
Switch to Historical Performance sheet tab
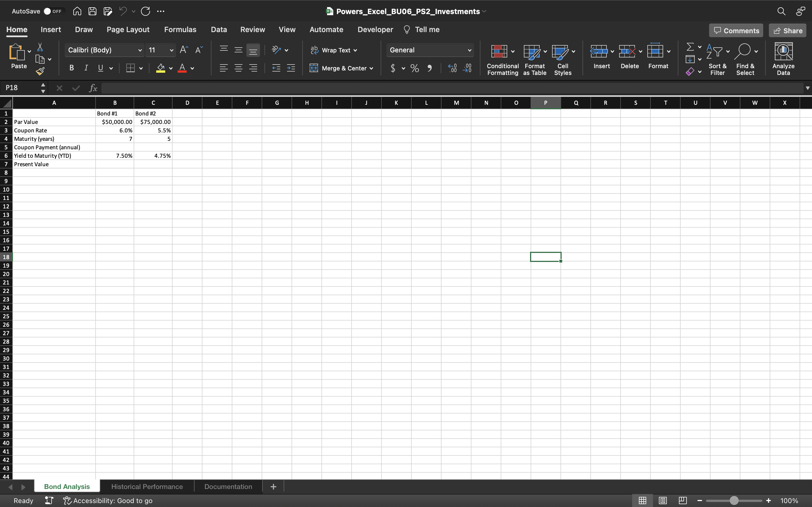click(147, 486)
